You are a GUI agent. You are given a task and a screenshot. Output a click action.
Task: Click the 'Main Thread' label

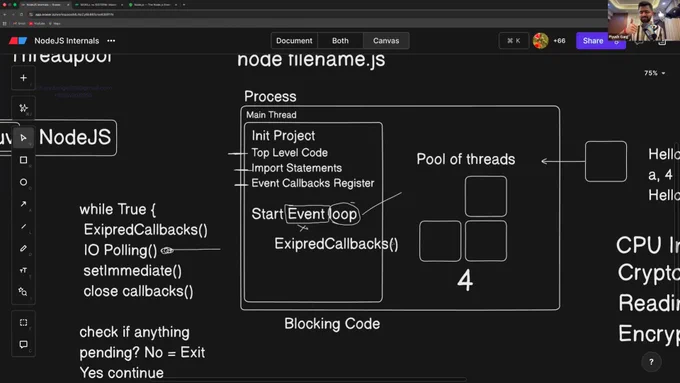(x=271, y=115)
